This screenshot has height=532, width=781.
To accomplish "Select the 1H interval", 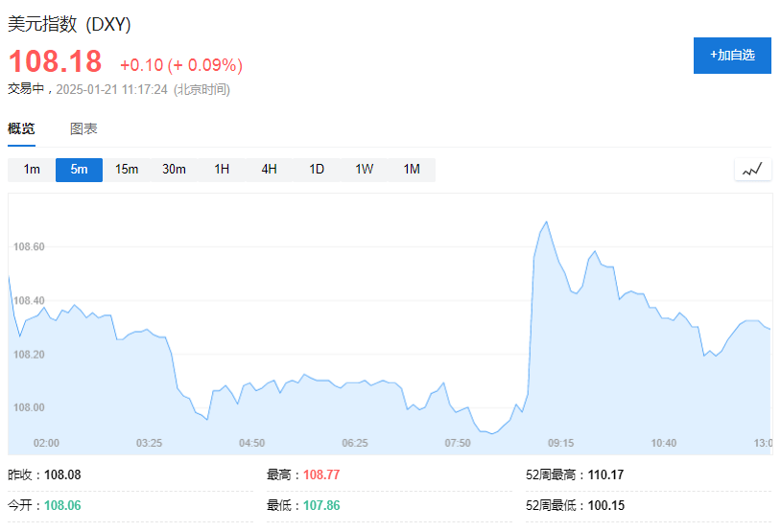I will (x=222, y=170).
